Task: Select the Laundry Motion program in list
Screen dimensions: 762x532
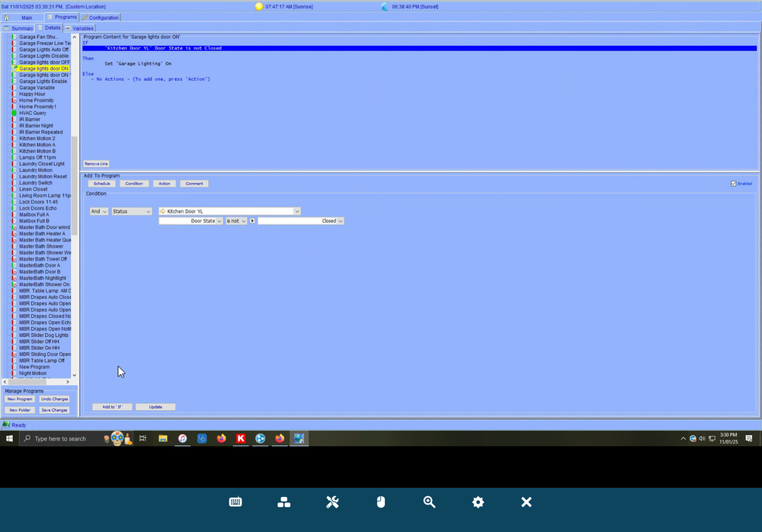Action: click(36, 170)
